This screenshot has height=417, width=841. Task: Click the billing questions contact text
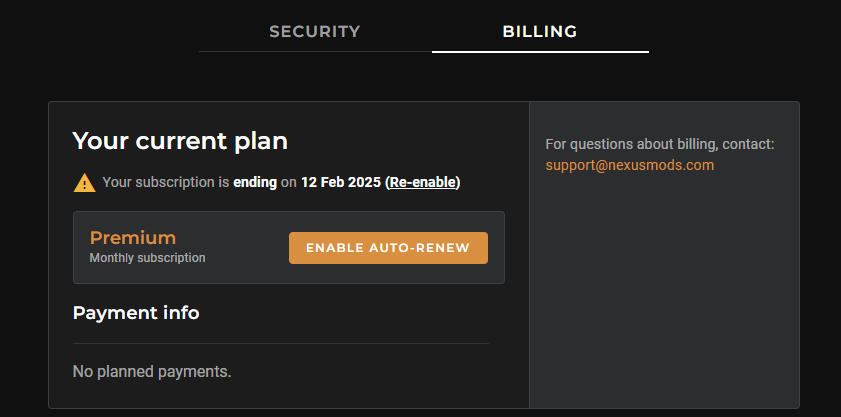[x=660, y=144]
